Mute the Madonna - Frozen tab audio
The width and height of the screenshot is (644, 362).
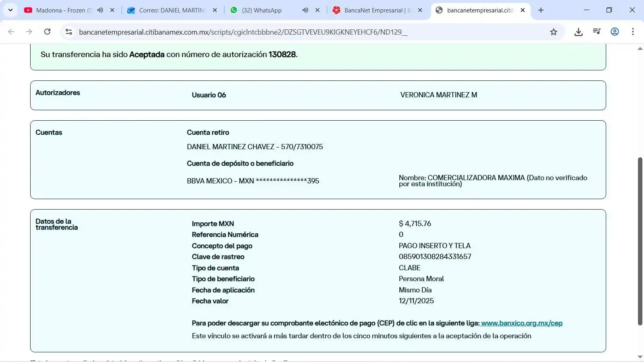(x=100, y=10)
